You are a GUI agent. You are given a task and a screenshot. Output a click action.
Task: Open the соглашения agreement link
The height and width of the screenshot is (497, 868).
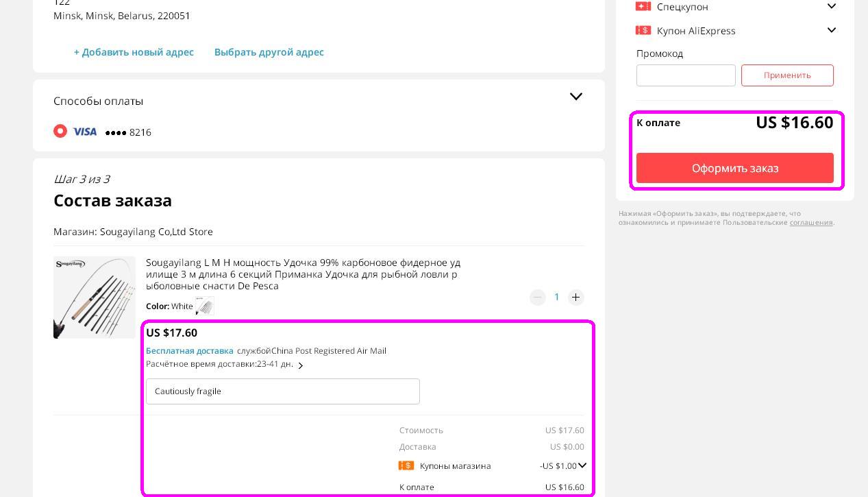[x=810, y=222]
